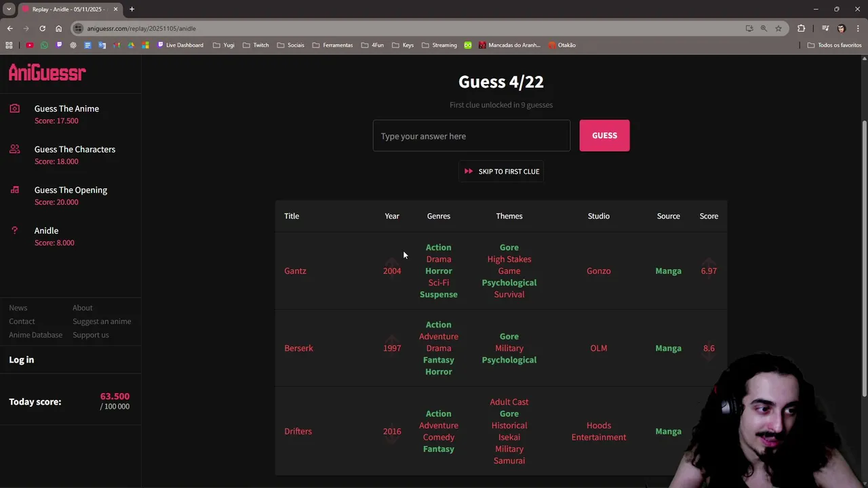
Task: Click the Log in link
Action: click(x=21, y=360)
